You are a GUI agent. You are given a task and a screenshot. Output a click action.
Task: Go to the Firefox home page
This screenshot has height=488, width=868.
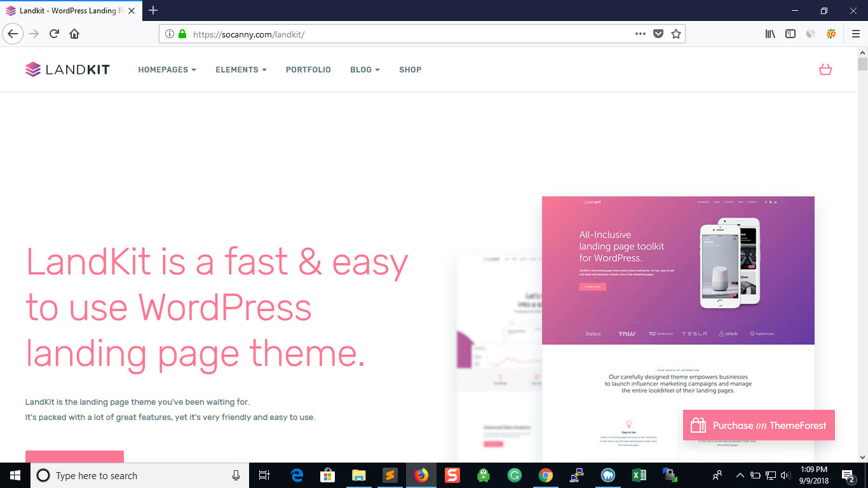[74, 34]
